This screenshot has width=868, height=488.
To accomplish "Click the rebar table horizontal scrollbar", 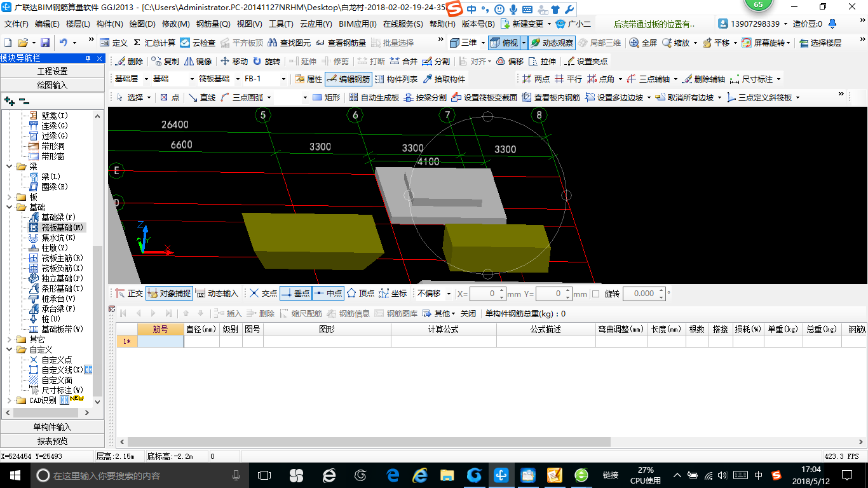I will click(x=369, y=442).
